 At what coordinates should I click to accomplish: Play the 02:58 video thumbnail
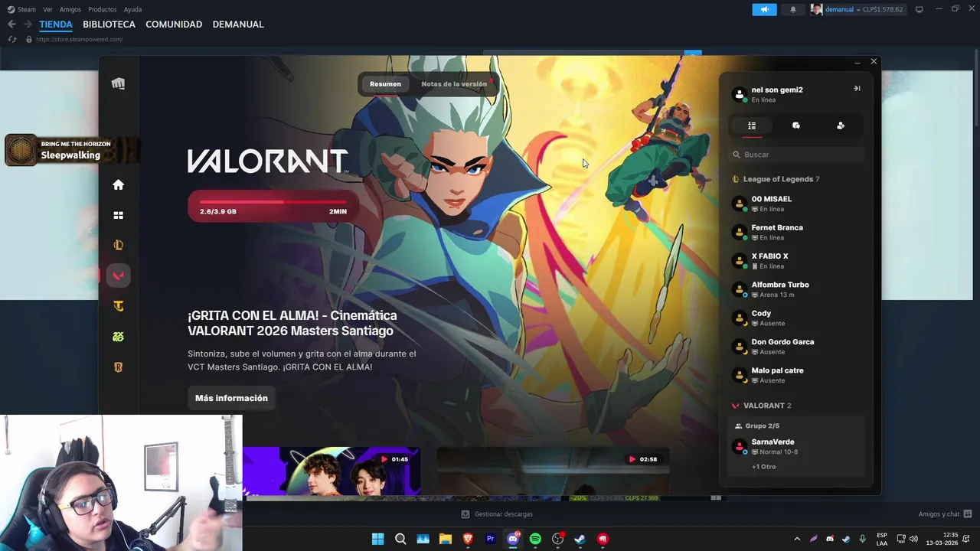click(553, 471)
